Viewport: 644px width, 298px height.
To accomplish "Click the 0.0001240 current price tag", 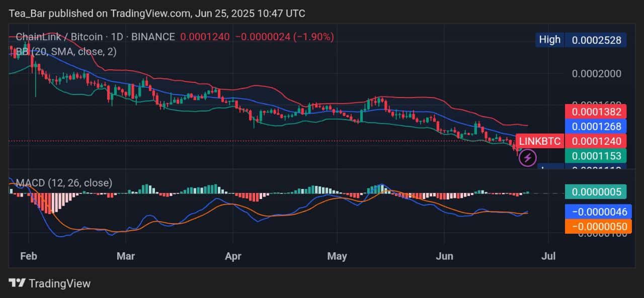I will (x=596, y=141).
